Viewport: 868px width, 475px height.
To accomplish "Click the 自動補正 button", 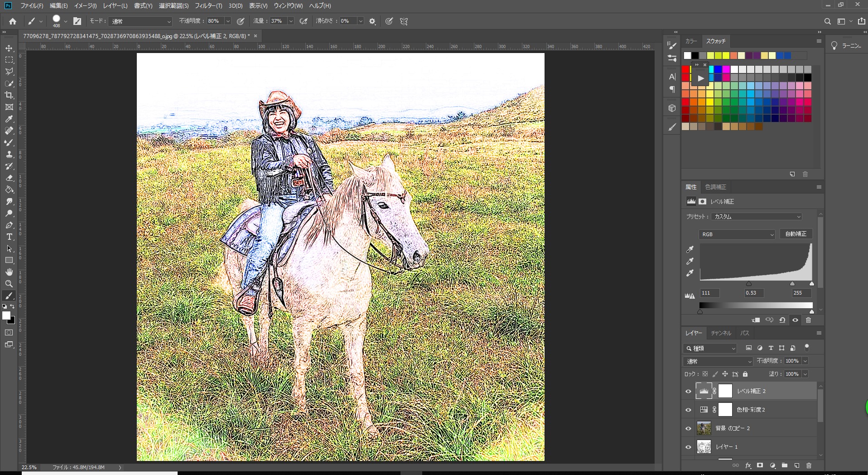I will click(796, 234).
